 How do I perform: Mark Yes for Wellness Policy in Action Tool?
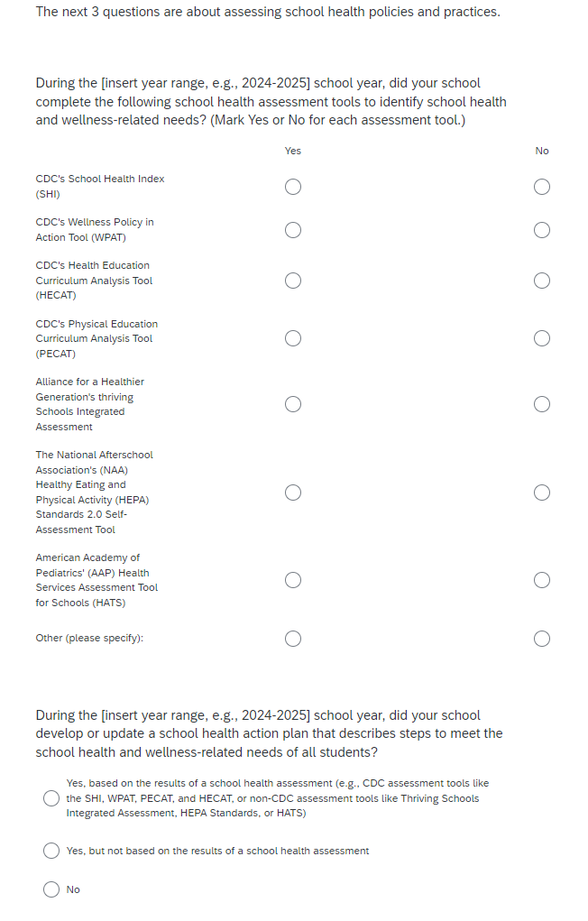[x=293, y=230]
